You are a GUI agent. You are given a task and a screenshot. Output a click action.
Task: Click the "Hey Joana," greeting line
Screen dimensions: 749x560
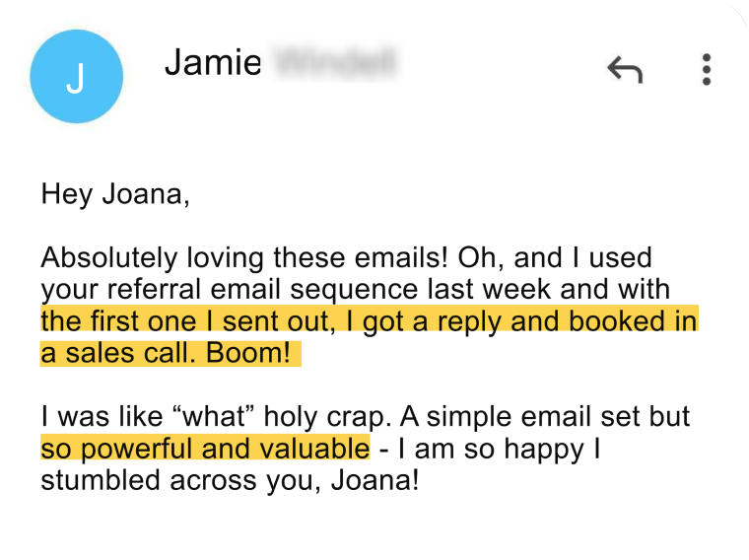pyautogui.click(x=114, y=193)
